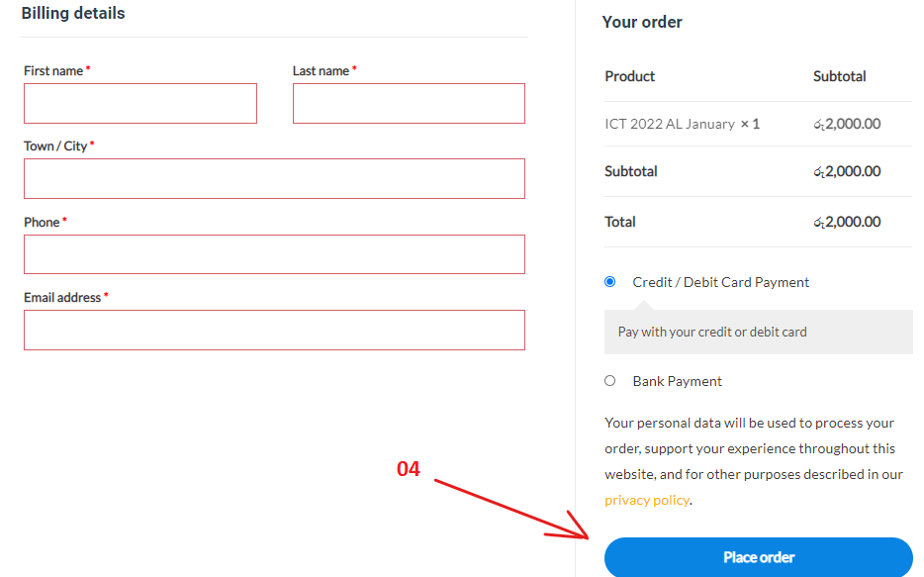924x577 pixels.
Task: Click the First name input field
Action: (x=140, y=103)
